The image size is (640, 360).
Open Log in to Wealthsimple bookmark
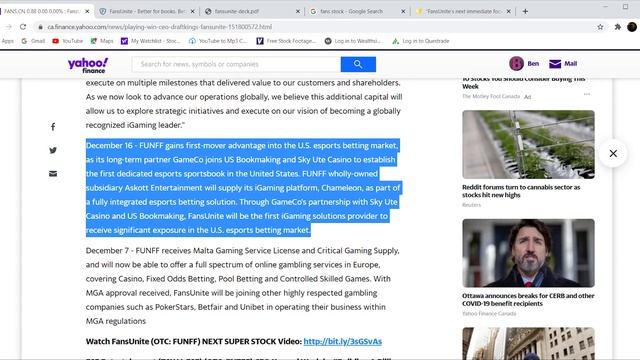click(353, 41)
